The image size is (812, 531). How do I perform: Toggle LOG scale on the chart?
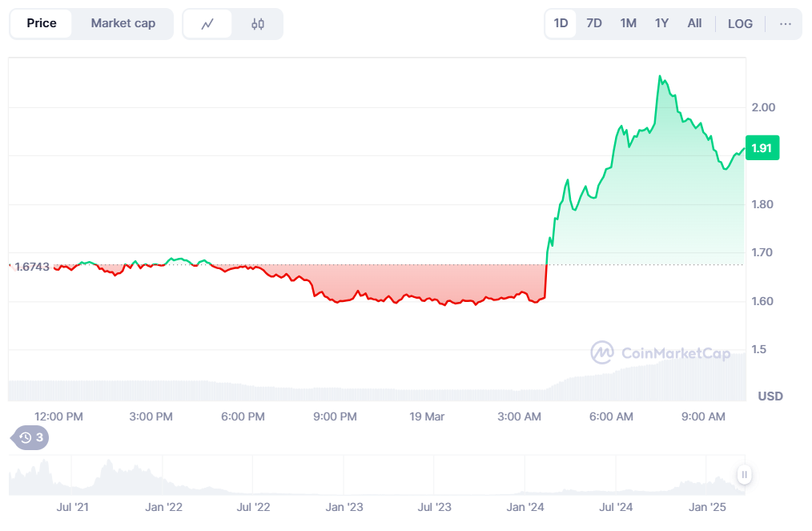tap(740, 24)
